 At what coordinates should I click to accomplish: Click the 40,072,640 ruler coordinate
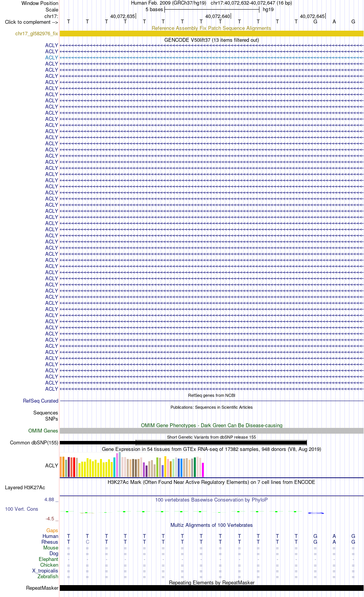[x=218, y=16]
